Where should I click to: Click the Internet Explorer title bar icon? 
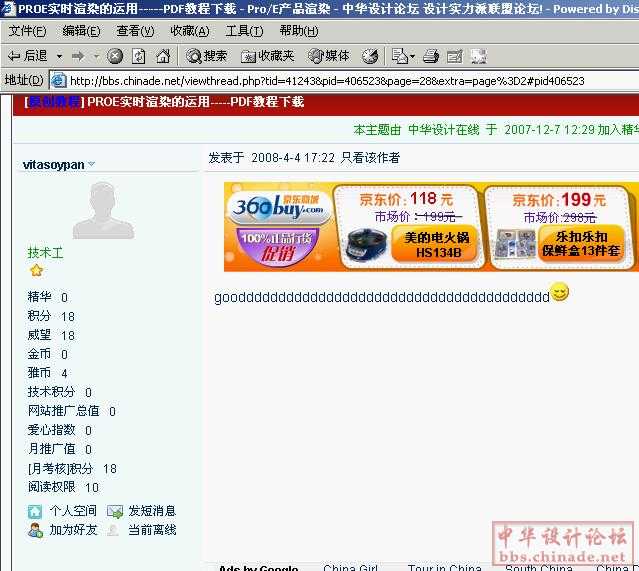[x=8, y=9]
